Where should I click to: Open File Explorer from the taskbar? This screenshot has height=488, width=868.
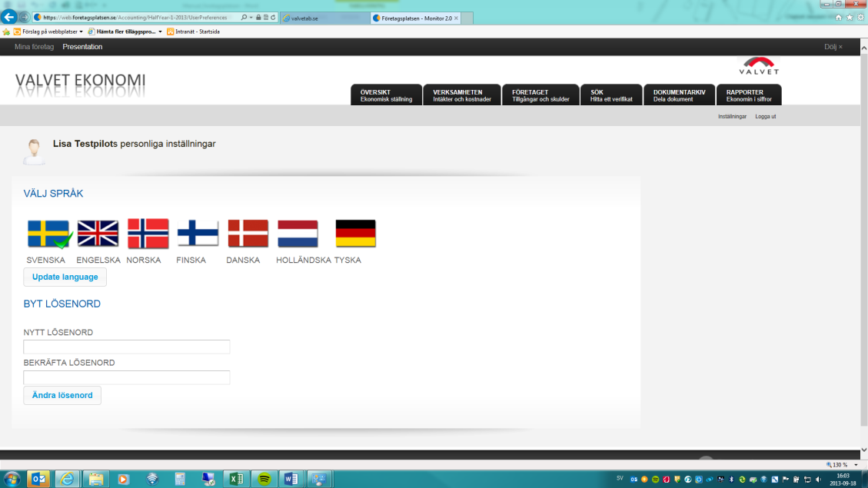(x=96, y=479)
